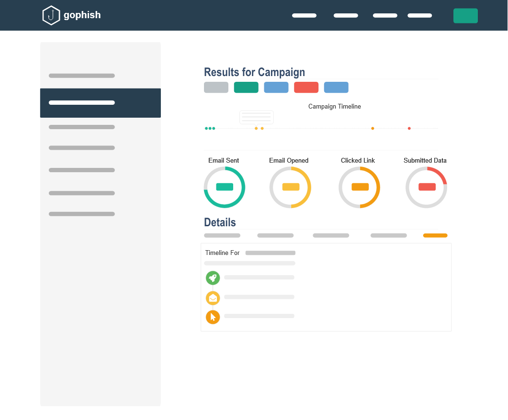Click the Submitted Data red donut chart
This screenshot has width=508, height=420.
tap(426, 188)
